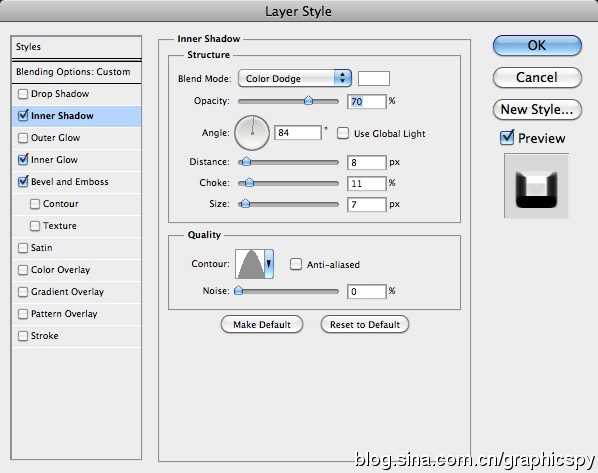Image resolution: width=598 pixels, height=473 pixels.
Task: Click the New Style... button
Action: pos(537,109)
